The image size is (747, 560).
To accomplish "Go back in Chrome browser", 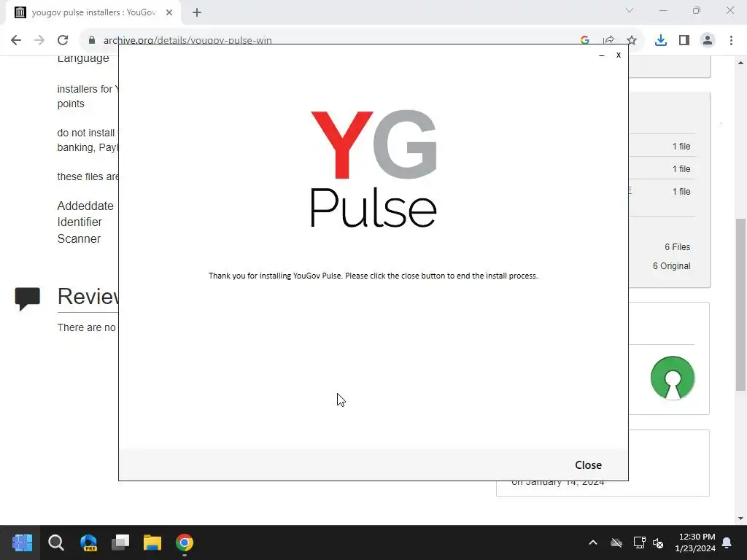I will click(x=16, y=40).
